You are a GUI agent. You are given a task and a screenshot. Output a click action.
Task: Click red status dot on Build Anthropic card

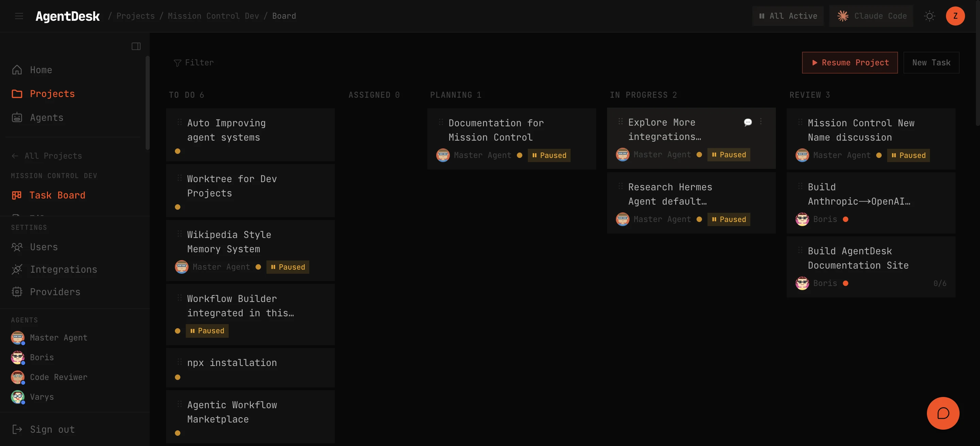(x=845, y=219)
